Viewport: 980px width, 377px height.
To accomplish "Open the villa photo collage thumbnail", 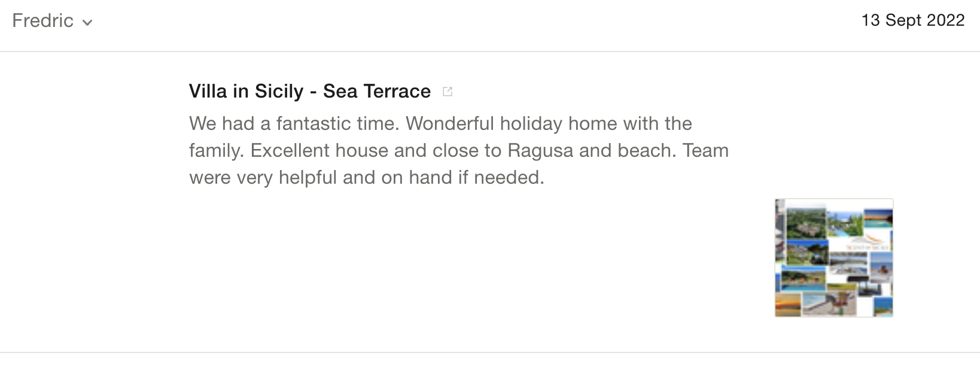I will click(833, 257).
